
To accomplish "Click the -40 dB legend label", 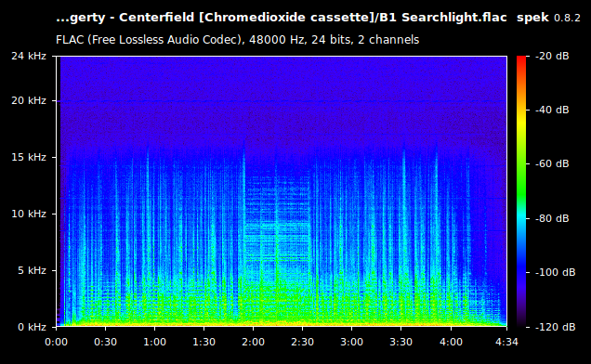I will pyautogui.click(x=552, y=110).
